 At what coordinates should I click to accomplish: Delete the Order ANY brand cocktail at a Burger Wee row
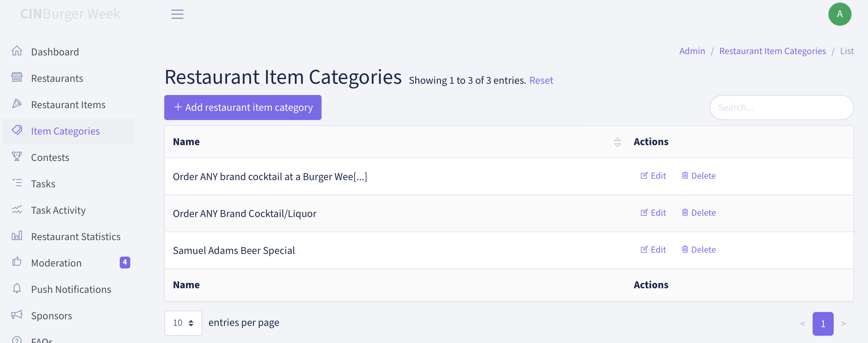click(698, 175)
